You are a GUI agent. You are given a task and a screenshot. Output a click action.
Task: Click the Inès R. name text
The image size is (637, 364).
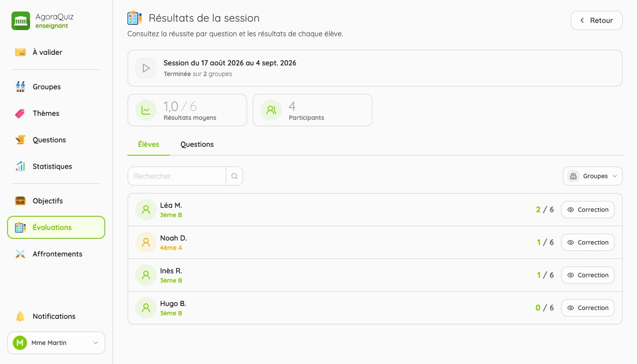coord(171,271)
